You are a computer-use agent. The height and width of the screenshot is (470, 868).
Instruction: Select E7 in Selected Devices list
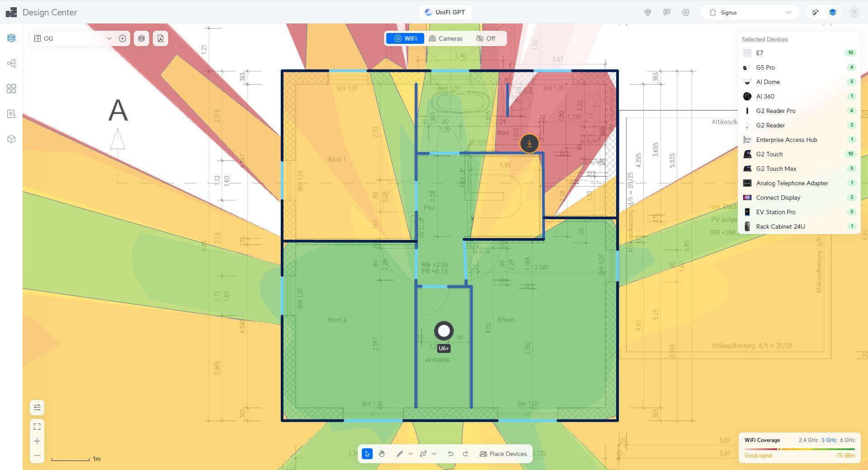point(799,53)
